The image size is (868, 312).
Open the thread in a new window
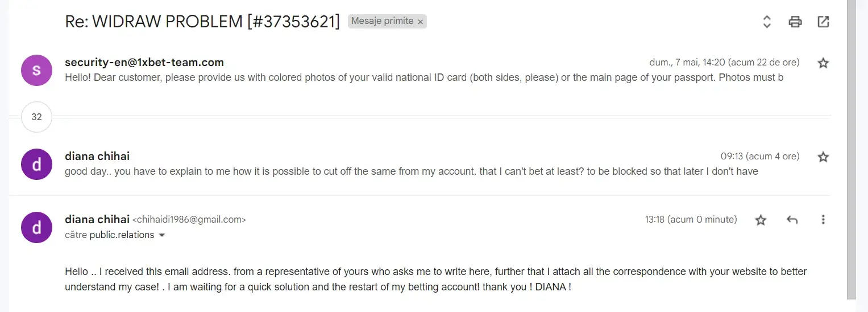click(823, 22)
